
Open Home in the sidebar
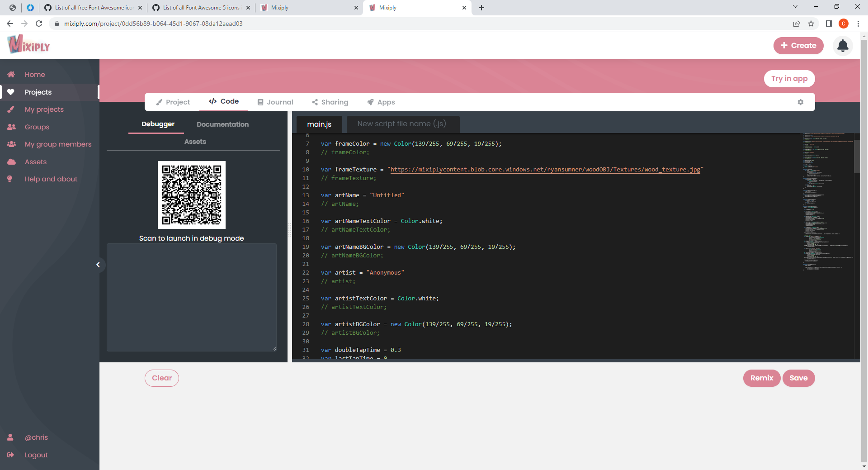[35, 75]
